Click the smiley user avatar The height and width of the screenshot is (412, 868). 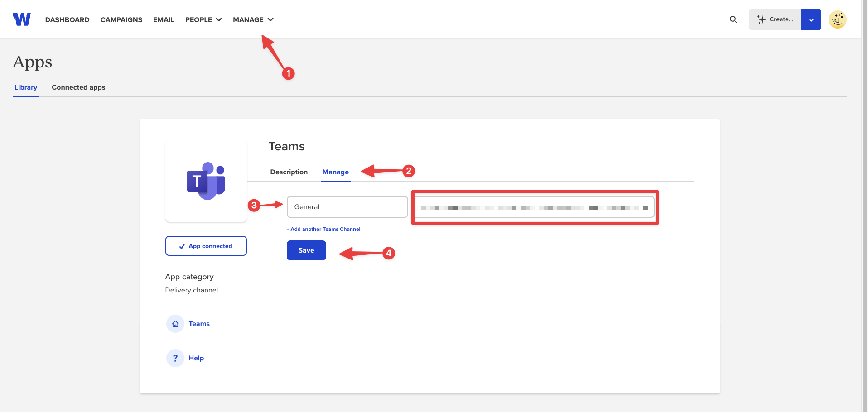(838, 19)
